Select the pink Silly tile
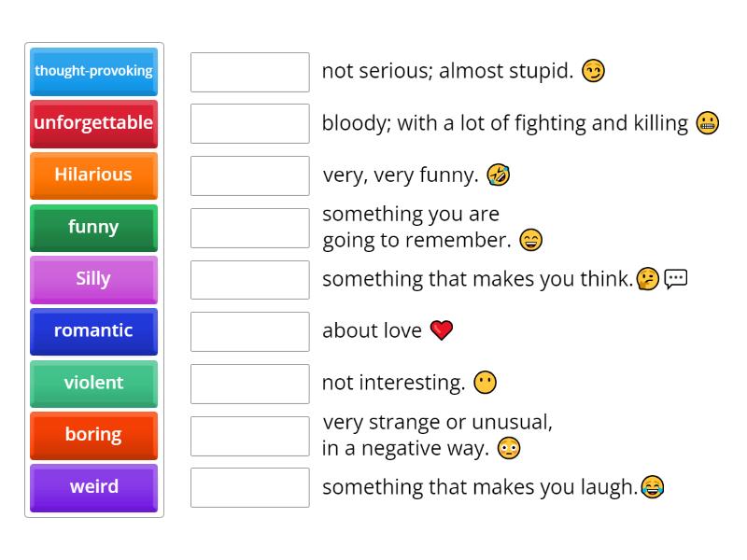Viewport: 747px width, 560px height. (x=93, y=279)
